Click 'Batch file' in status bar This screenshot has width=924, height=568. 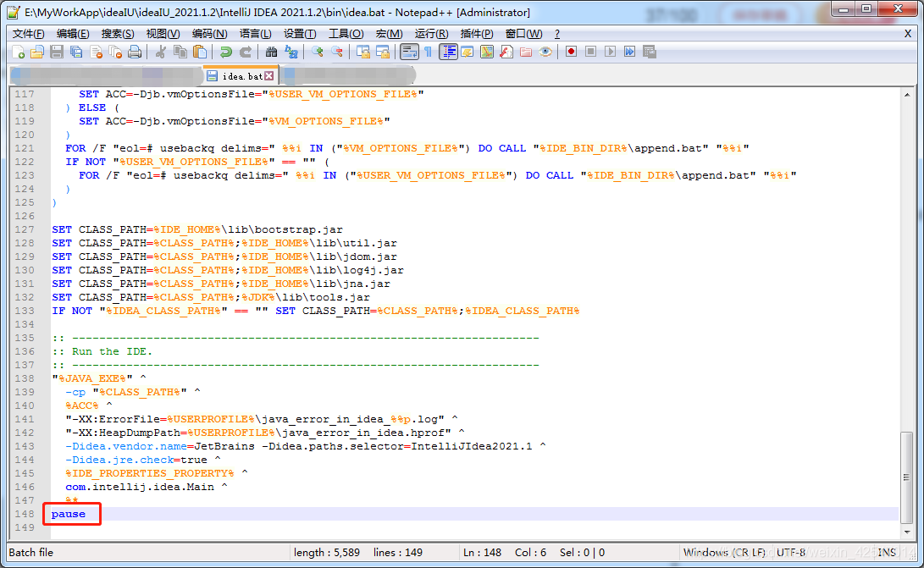[x=30, y=552]
